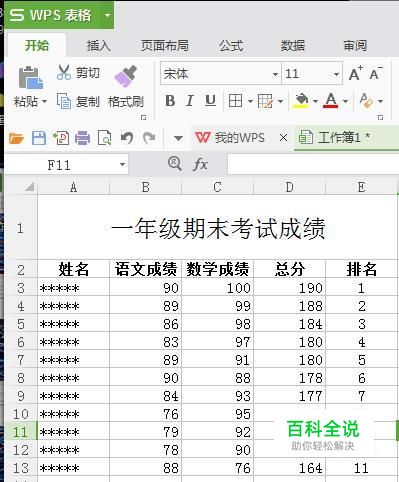Open the font group dialog launcher

[x=380, y=117]
